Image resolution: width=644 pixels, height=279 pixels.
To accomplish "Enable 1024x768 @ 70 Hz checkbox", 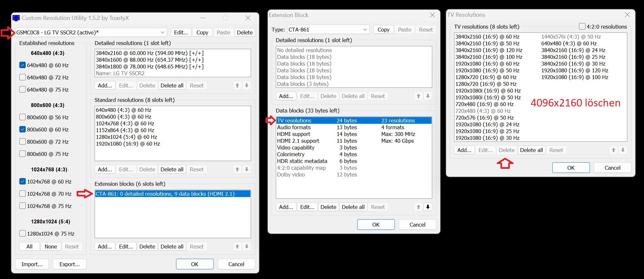I will point(23,194).
